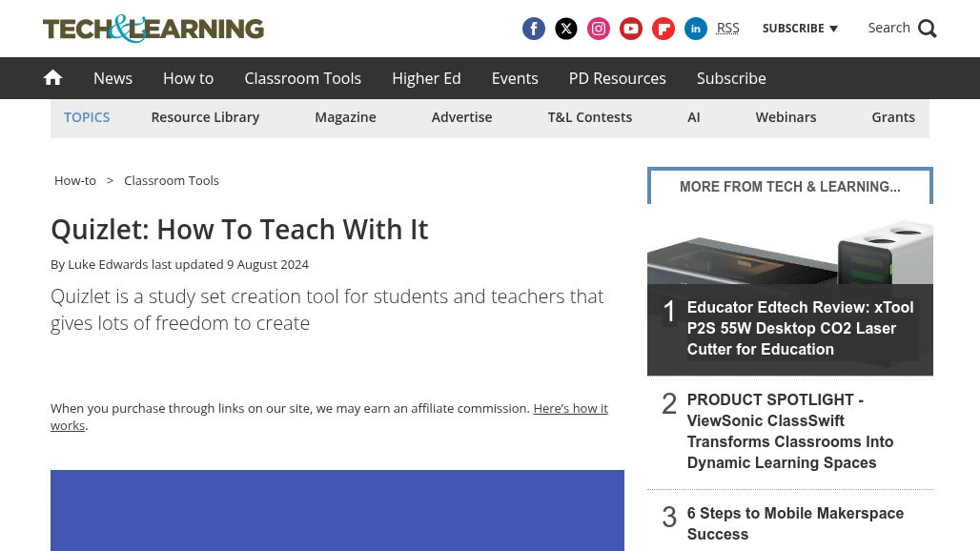Viewport: 980px width, 551px height.
Task: Expand the SUBSCRIBE dropdown in header
Action: click(x=800, y=29)
